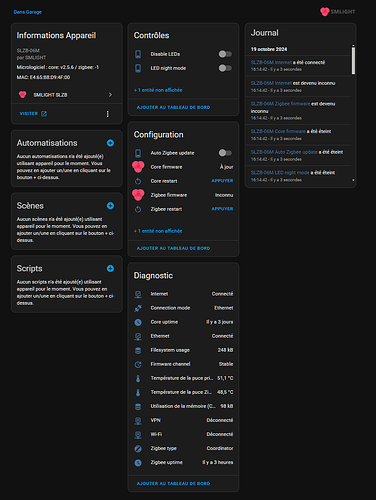The height and width of the screenshot is (500, 376).
Task: Open the Dans Garage area link
Action: (28, 12)
